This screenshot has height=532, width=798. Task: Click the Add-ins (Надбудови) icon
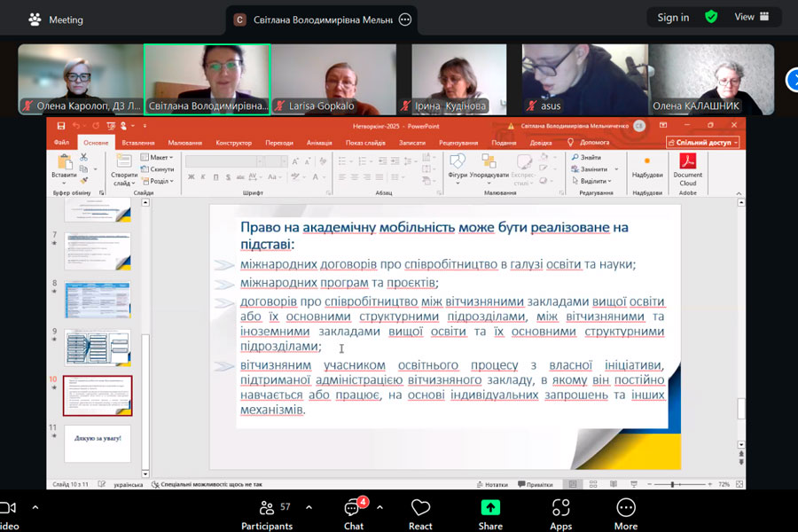point(647,161)
